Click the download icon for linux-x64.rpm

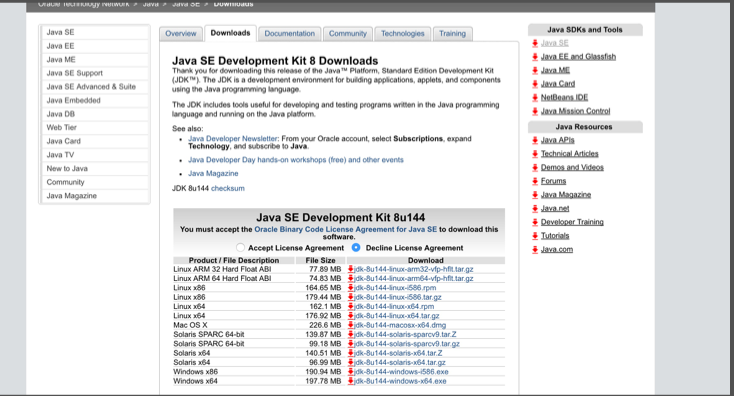351,307
